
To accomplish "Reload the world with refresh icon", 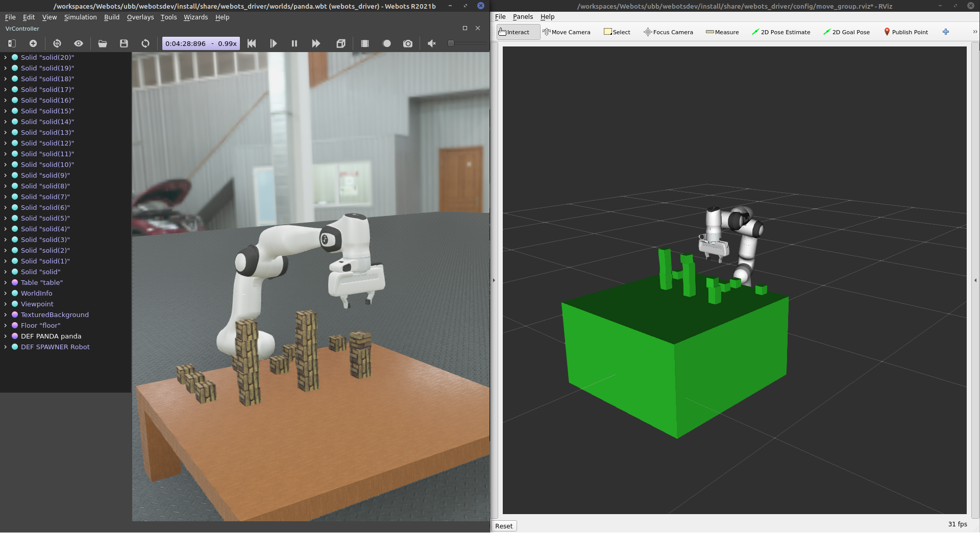I will 145,44.
